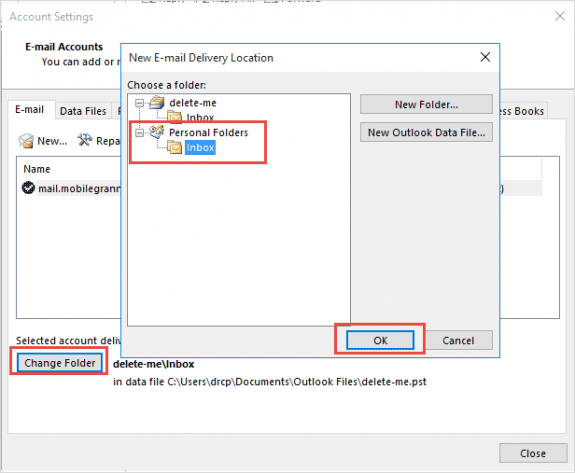Viewport: 575px width, 473px height.
Task: Select the delete-me tree label
Action: click(x=193, y=103)
